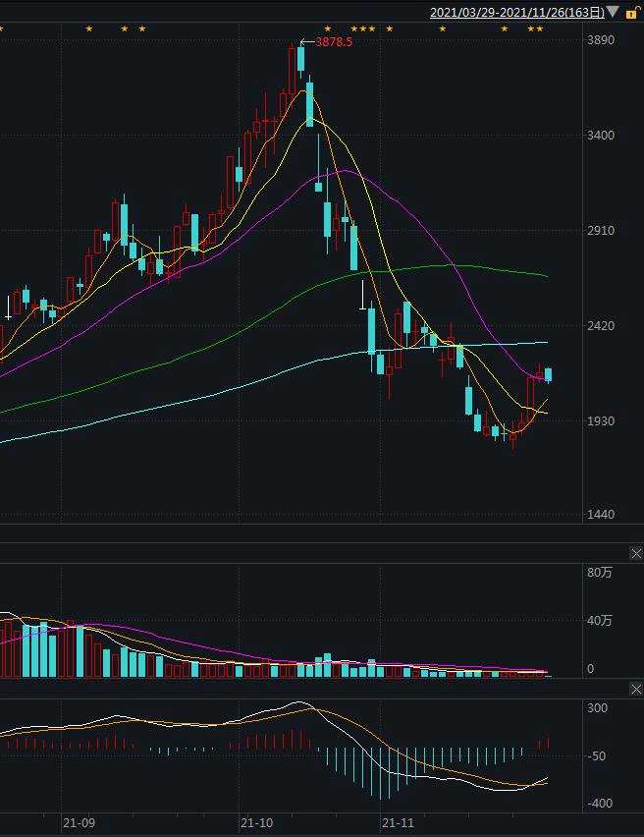Close the MACD indicator panel
Viewport: 644px width, 837px height.
pos(636,690)
